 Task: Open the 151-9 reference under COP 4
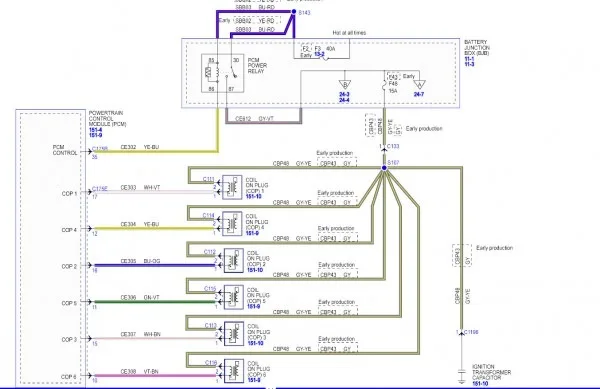click(252, 233)
